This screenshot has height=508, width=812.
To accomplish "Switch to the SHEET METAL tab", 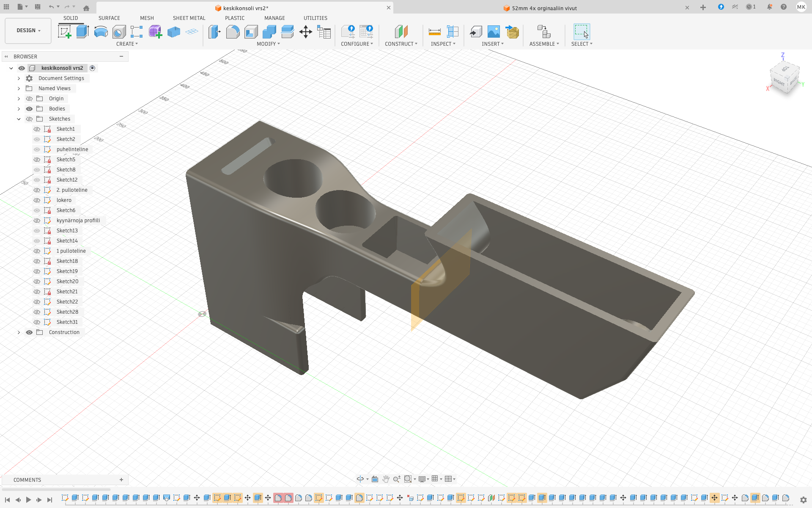I will coord(189,18).
